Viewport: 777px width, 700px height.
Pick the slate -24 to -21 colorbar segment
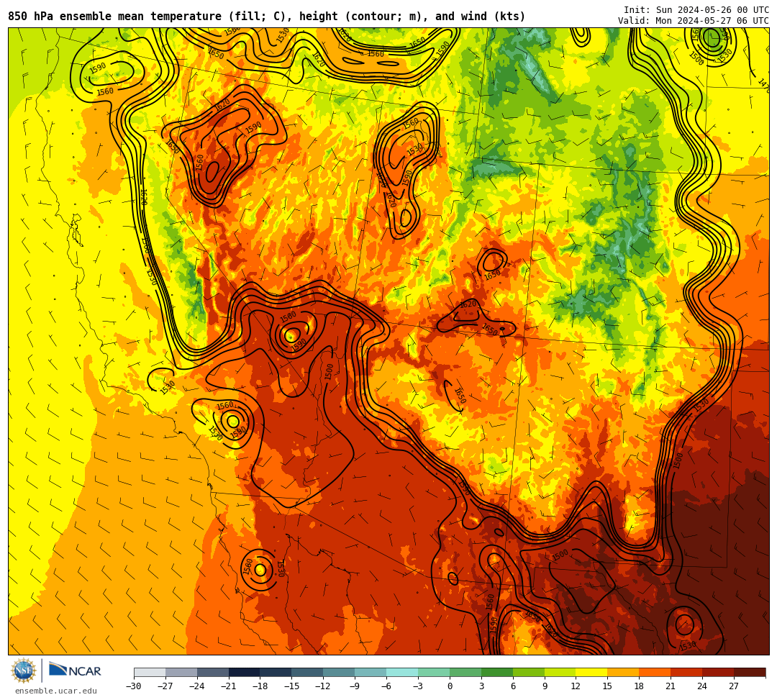coord(213,672)
